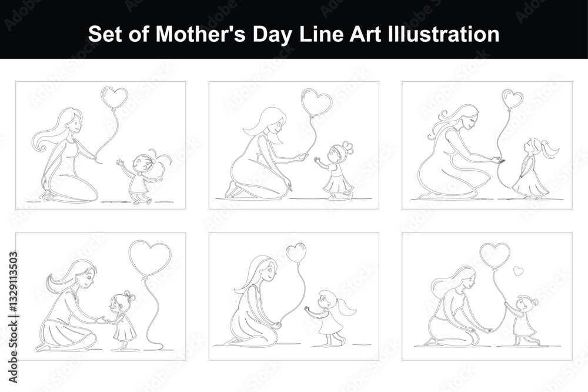
Task: Click the bottom-right panel with small floating heart
Action: pos(487,296)
